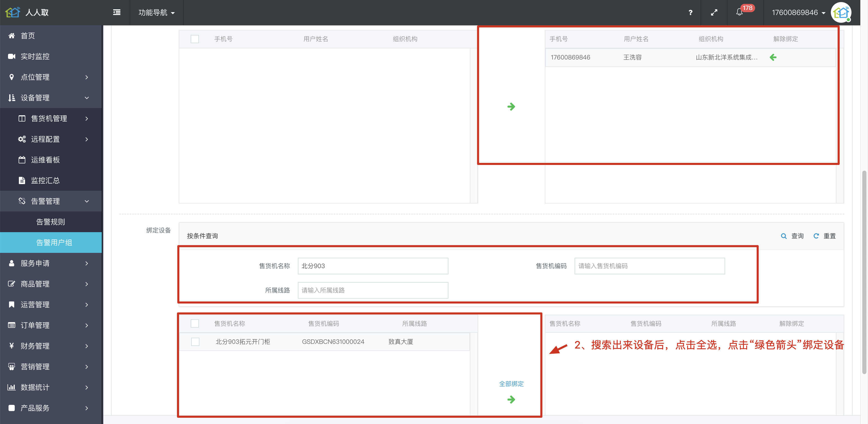The height and width of the screenshot is (424, 868).
Task: Expand 商品管理 chevron
Action: (87, 284)
